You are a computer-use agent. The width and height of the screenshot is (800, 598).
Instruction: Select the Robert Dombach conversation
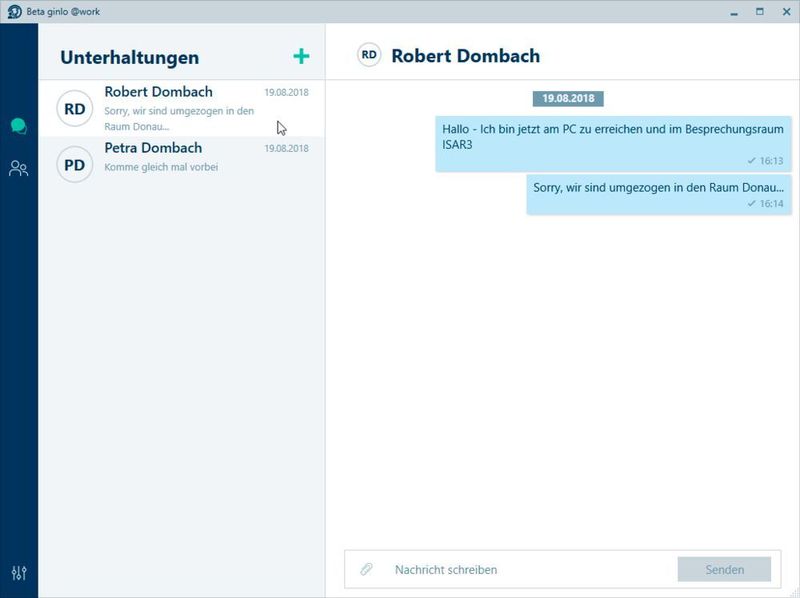[180, 109]
